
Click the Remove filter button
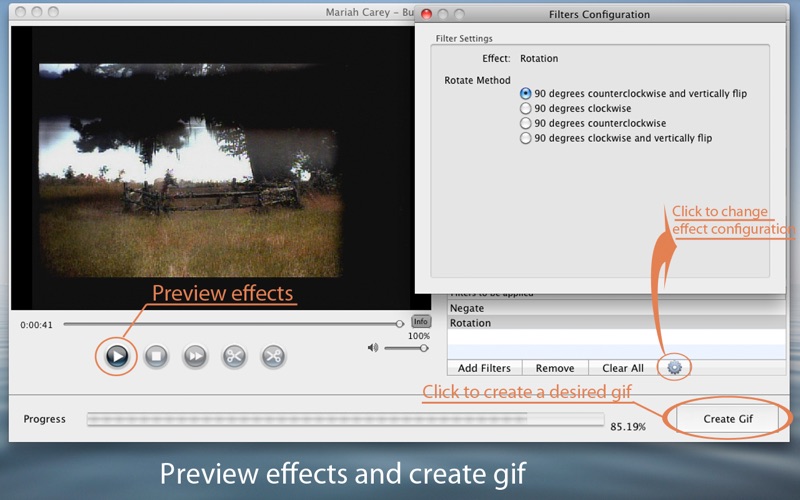click(x=555, y=368)
